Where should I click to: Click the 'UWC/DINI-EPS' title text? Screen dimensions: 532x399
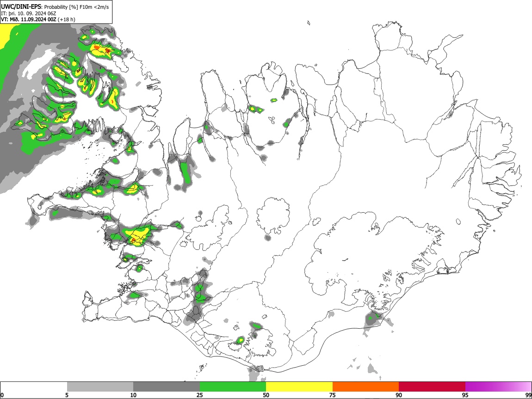(21, 7)
